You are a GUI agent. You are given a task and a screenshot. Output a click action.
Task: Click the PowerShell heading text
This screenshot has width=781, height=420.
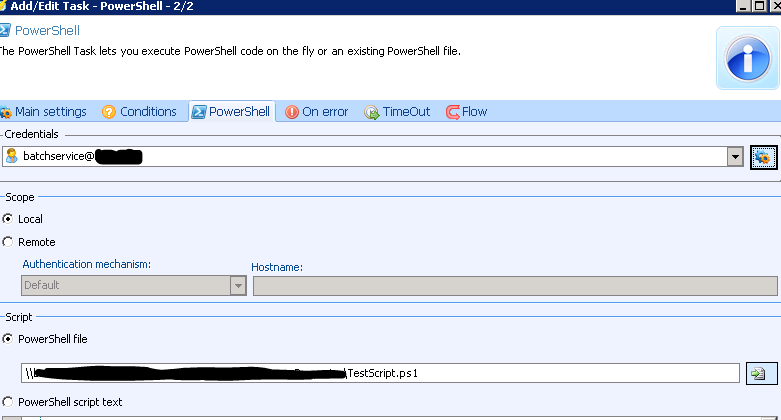(47, 30)
